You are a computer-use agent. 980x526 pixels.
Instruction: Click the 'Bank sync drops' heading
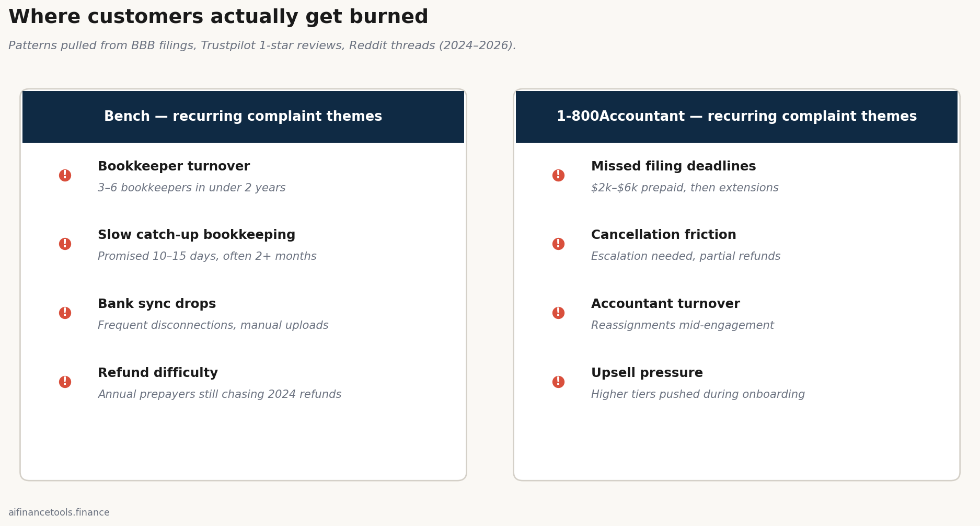pyautogui.click(x=157, y=305)
